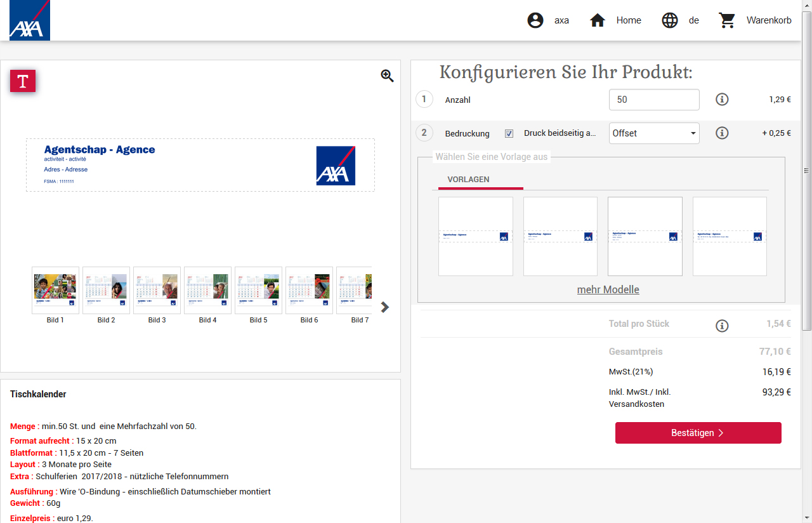Click the Home menu label
Image resolution: width=812 pixels, height=523 pixels.
tap(629, 20)
